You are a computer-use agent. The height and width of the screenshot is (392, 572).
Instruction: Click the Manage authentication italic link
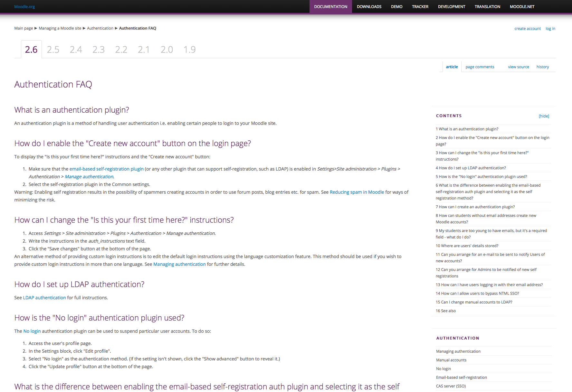89,177
